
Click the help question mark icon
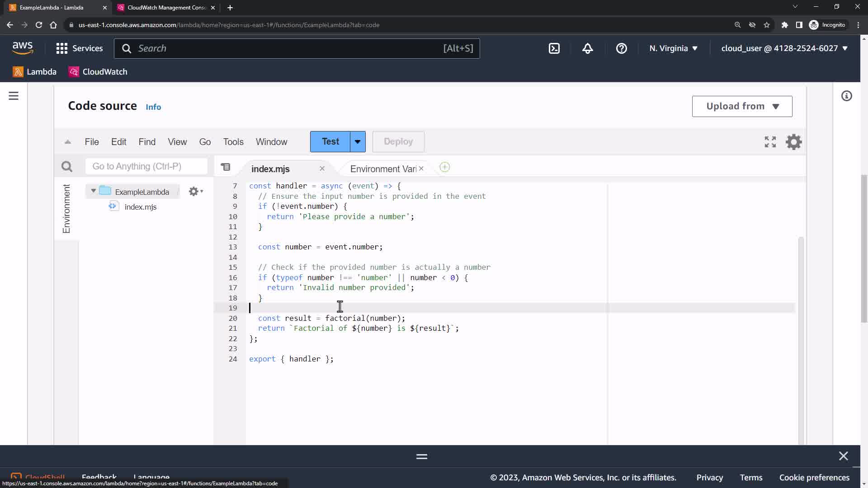pyautogui.click(x=621, y=48)
